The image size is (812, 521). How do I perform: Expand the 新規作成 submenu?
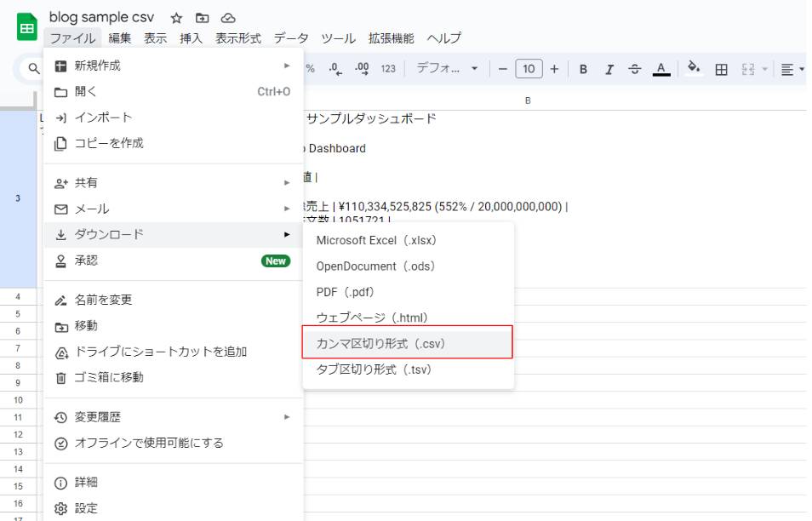(x=170, y=66)
